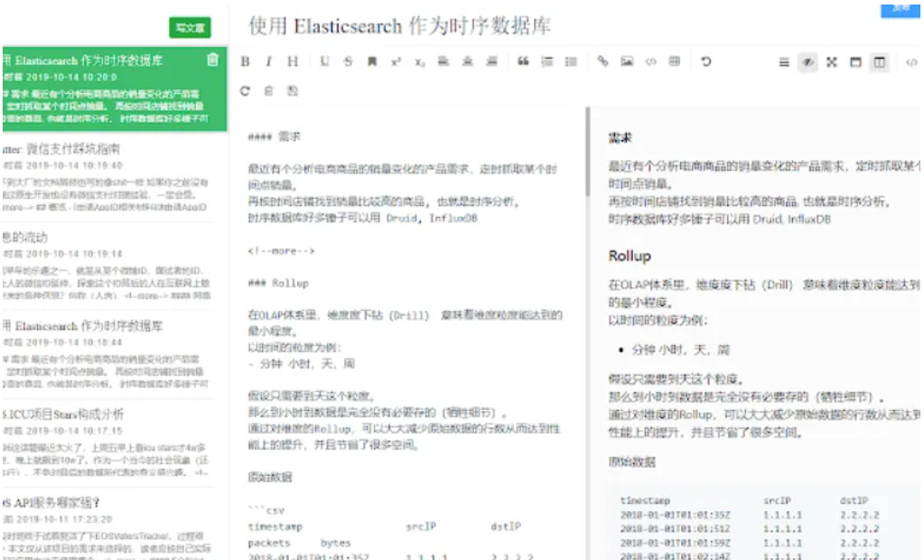Click '2018-01-01T01:01:59Z' preview row

click(675, 543)
